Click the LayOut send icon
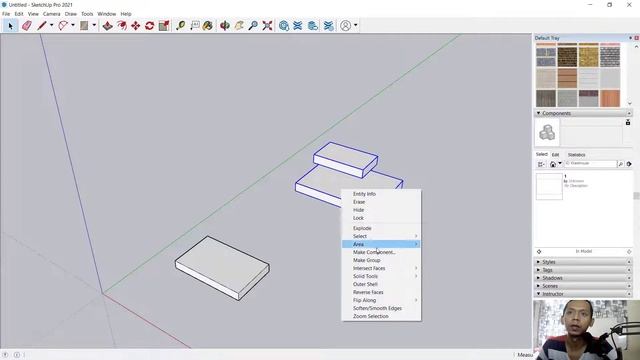The height and width of the screenshot is (360, 640). click(313, 26)
